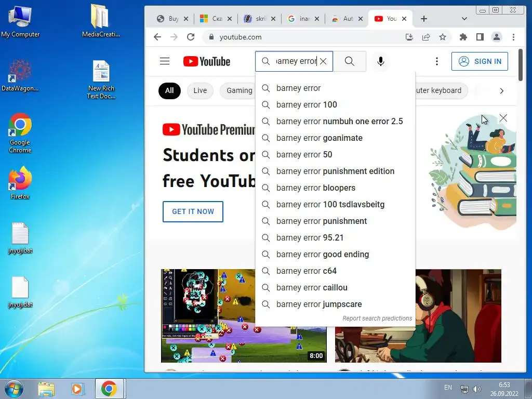Viewport: 532px width, 399px height.
Task: Open Chrome three-dot menu
Action: click(513, 37)
